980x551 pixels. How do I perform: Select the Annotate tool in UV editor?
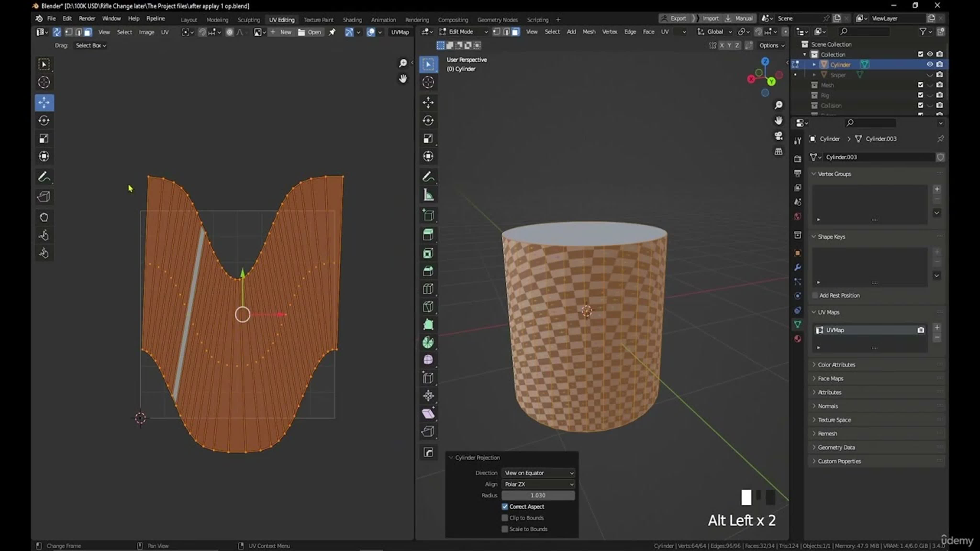[x=44, y=177]
